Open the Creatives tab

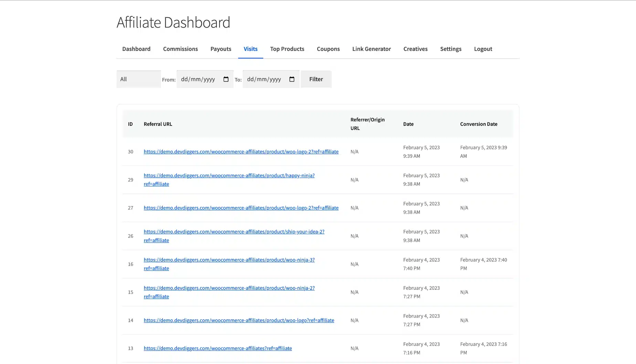pyautogui.click(x=415, y=49)
